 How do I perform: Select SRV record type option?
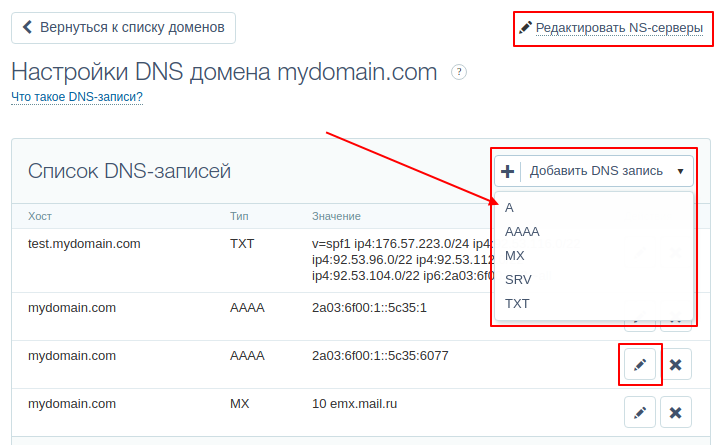coord(518,280)
